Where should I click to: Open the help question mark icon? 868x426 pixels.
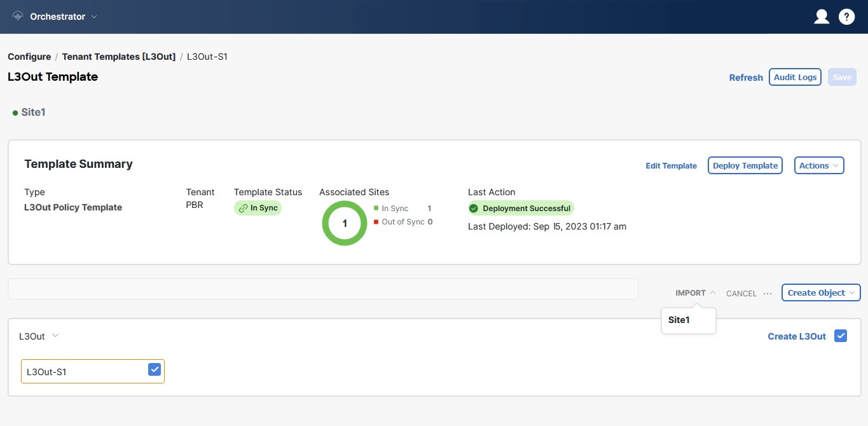coord(846,17)
